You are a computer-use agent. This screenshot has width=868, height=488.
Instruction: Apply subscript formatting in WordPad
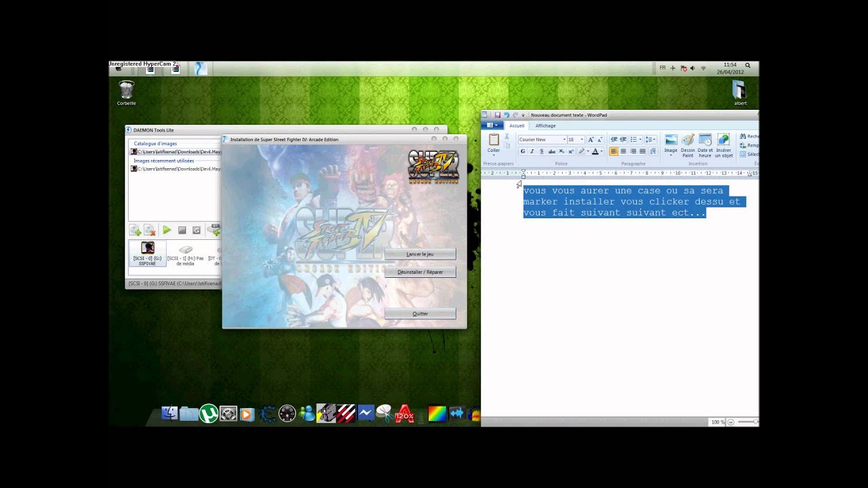561,151
